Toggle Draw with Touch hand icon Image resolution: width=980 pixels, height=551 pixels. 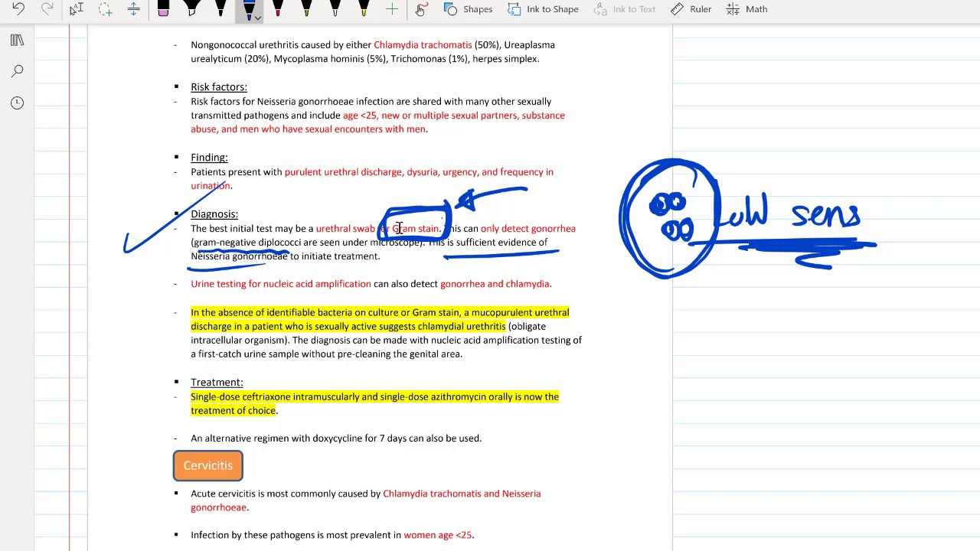[420, 9]
